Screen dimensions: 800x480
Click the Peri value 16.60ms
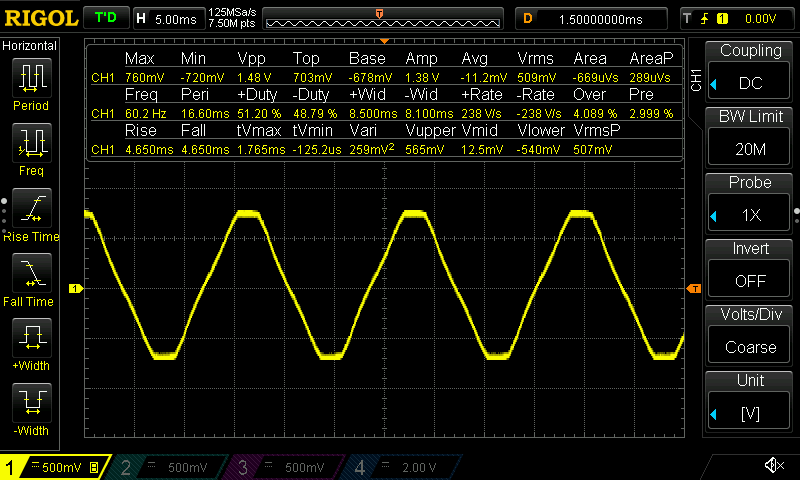pyautogui.click(x=205, y=113)
